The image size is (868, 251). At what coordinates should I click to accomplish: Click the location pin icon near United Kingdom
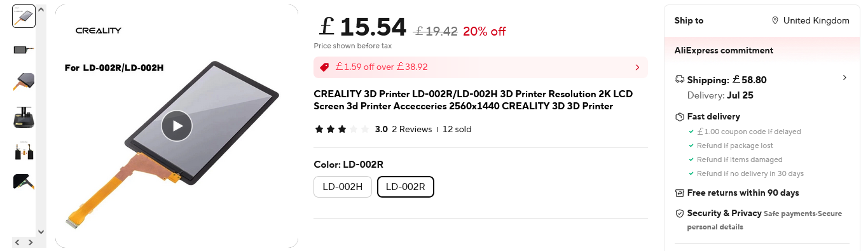pos(775,20)
